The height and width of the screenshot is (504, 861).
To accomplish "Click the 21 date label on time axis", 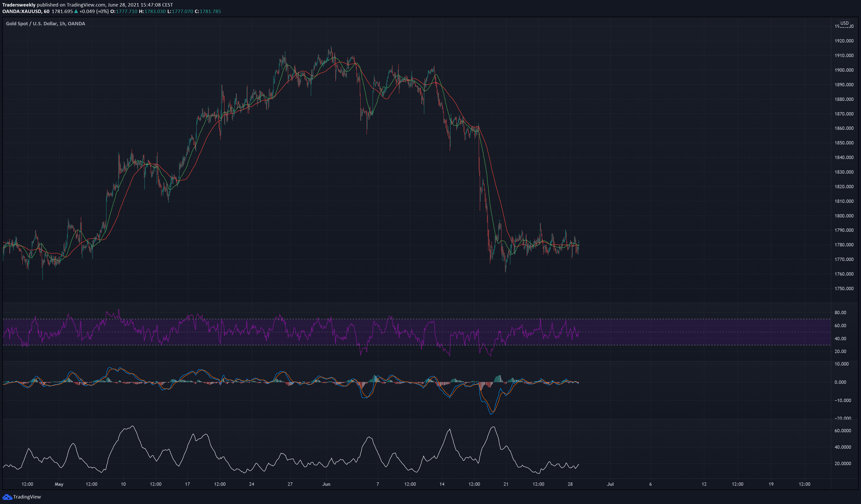I will click(506, 484).
